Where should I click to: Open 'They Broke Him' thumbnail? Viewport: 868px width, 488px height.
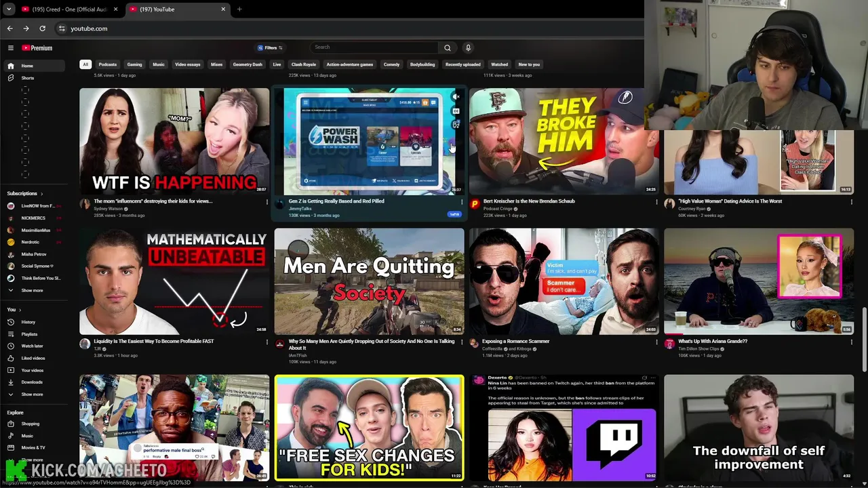tap(564, 141)
